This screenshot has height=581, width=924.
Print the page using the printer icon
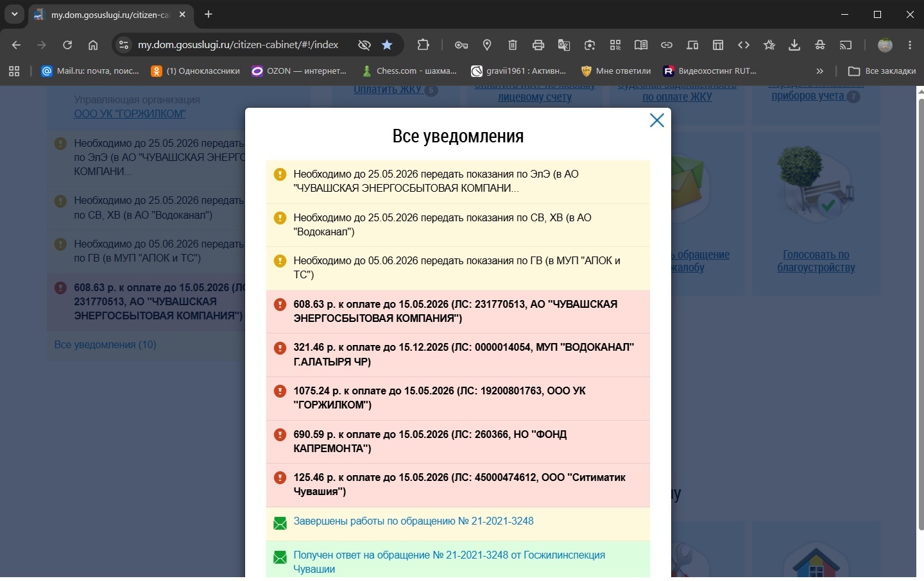(x=538, y=45)
